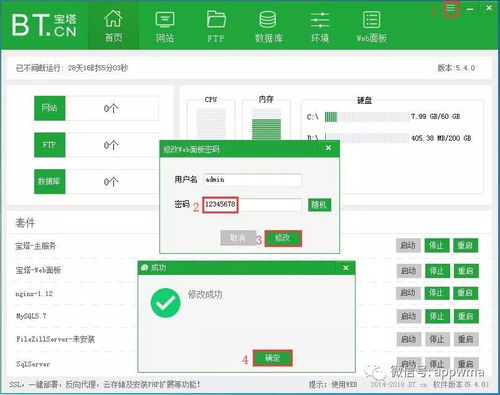500x395 pixels.
Task: Close the 修改Web面板密码 dialog
Action: tap(328, 148)
